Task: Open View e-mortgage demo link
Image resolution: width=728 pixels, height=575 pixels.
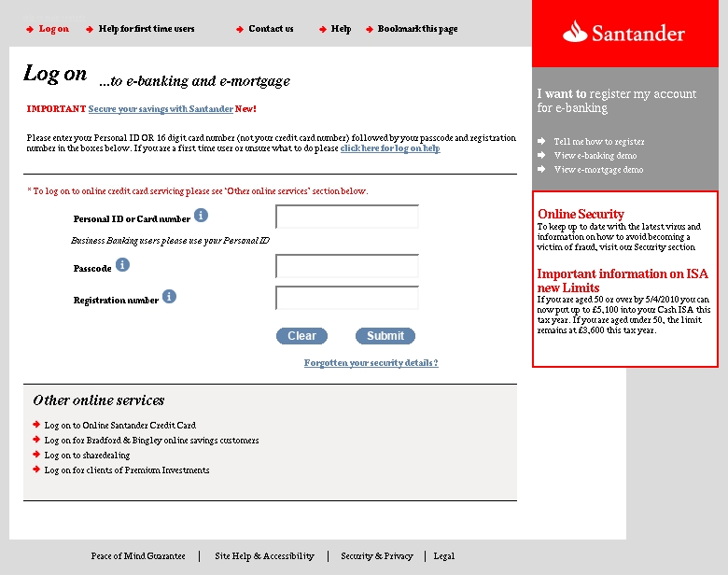Action: [x=598, y=169]
